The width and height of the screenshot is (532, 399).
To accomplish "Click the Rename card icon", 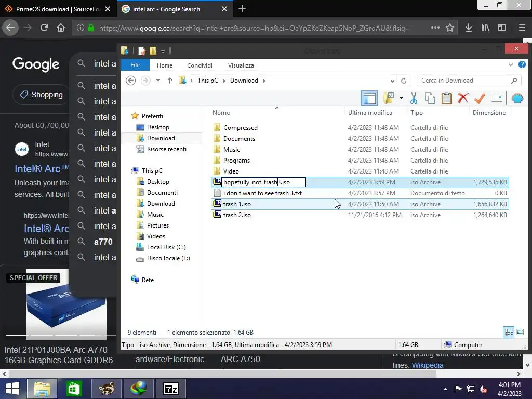I will point(496,98).
